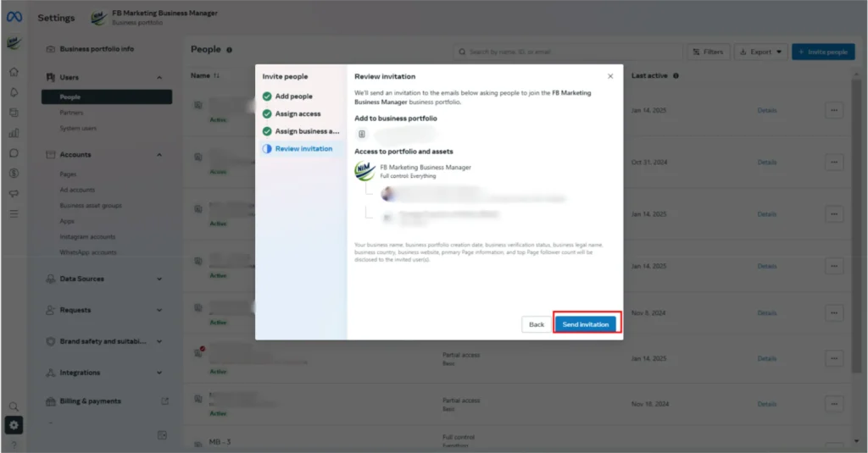The width and height of the screenshot is (868, 453).
Task: Click Invite people button
Action: click(x=823, y=52)
